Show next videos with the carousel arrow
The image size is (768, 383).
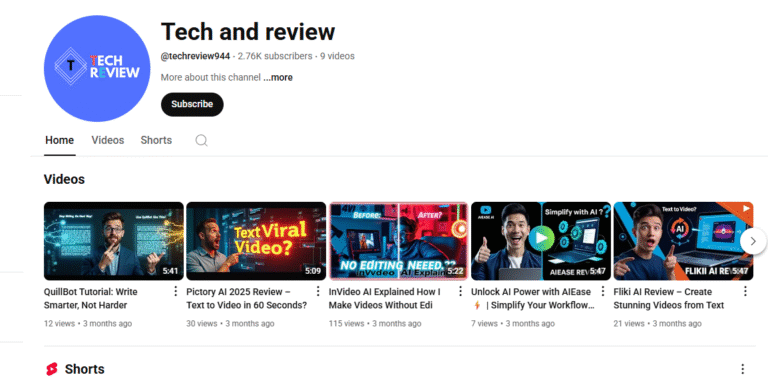tap(753, 241)
